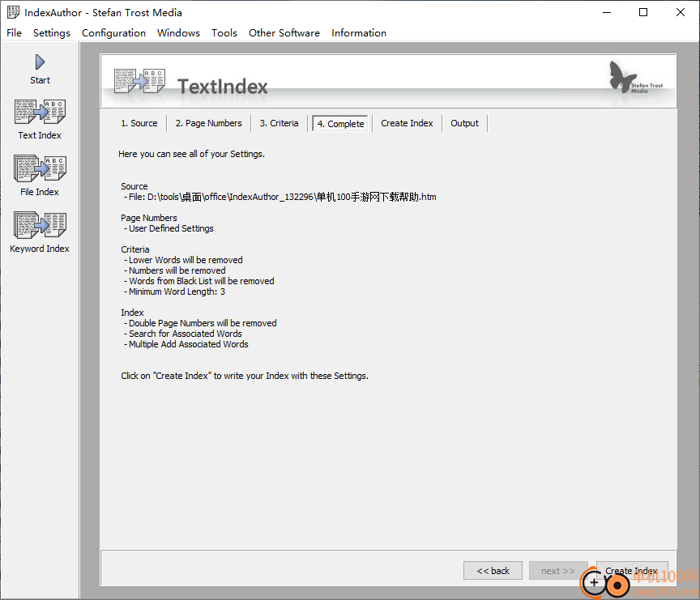Open the File menu

tap(15, 33)
